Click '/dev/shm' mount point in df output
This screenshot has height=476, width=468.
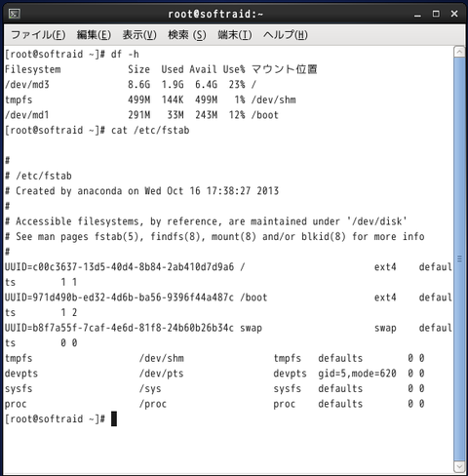click(274, 99)
